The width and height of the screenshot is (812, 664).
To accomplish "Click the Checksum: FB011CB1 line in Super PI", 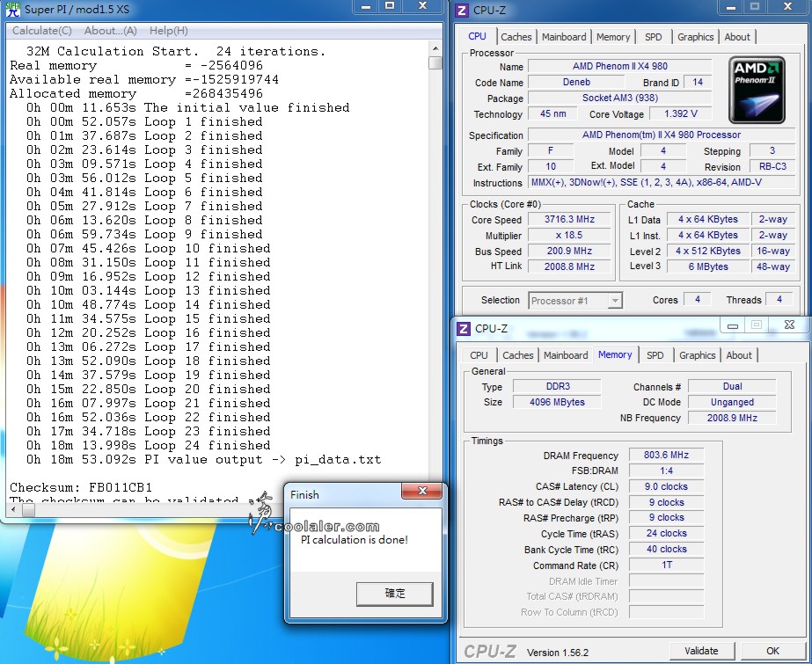I will click(81, 487).
